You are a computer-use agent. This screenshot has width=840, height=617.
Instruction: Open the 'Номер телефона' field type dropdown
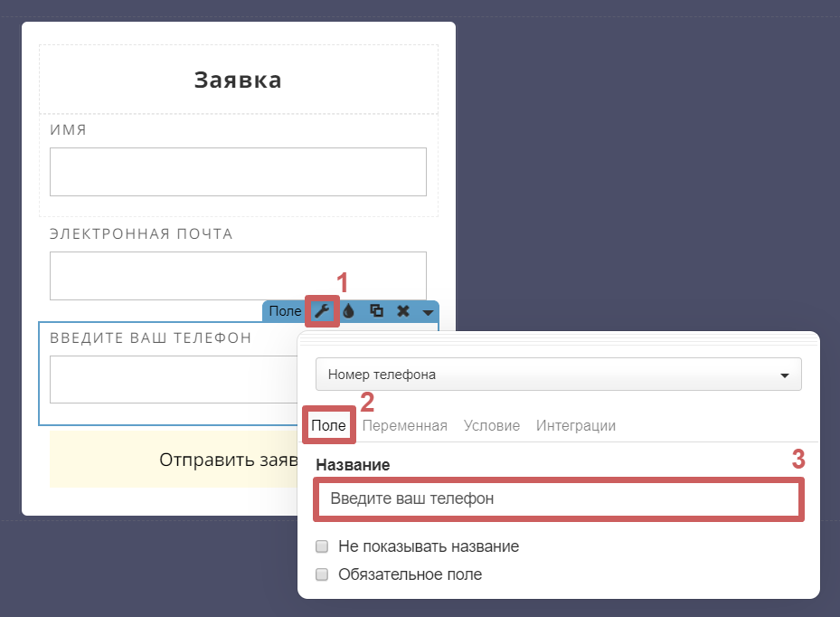(558, 375)
